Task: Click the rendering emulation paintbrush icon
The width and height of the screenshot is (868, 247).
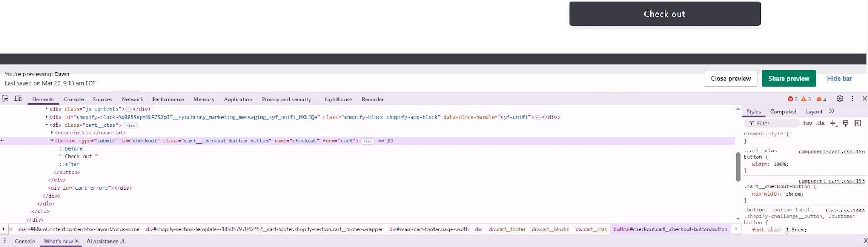Action: 845,123
